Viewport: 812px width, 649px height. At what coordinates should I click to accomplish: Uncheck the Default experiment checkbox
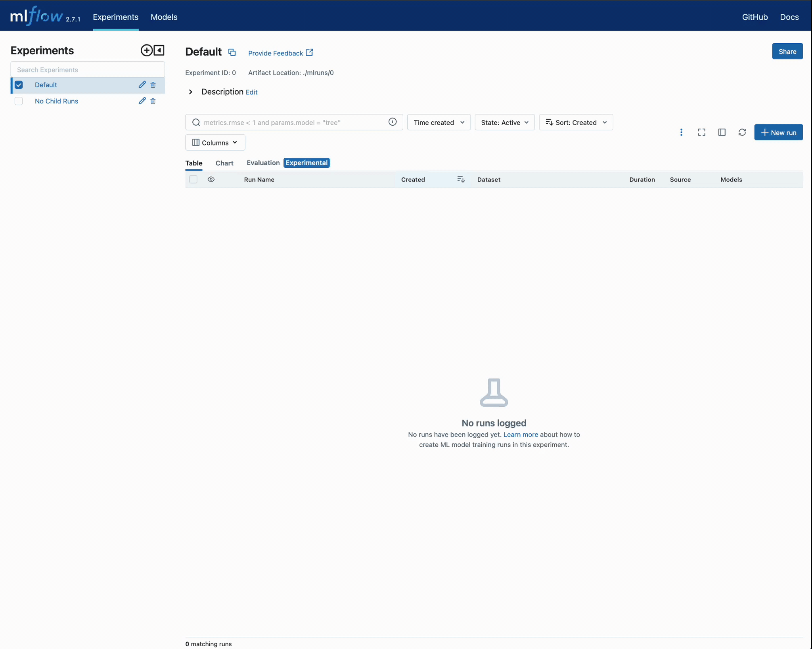pyautogui.click(x=19, y=85)
